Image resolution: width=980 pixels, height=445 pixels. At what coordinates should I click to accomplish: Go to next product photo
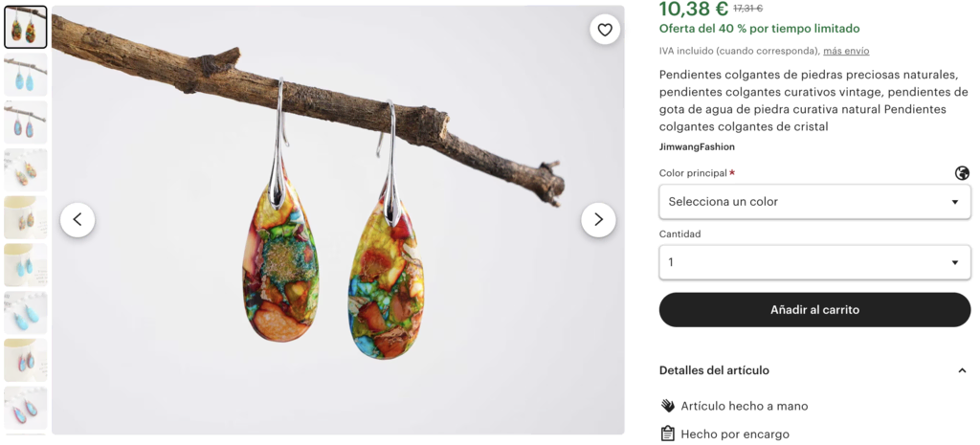tap(598, 220)
